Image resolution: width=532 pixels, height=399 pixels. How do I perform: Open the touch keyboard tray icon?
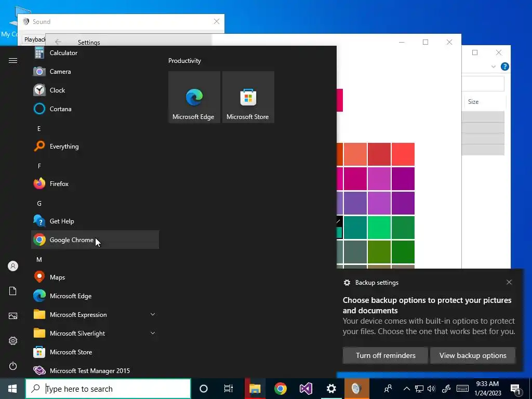pyautogui.click(x=462, y=389)
